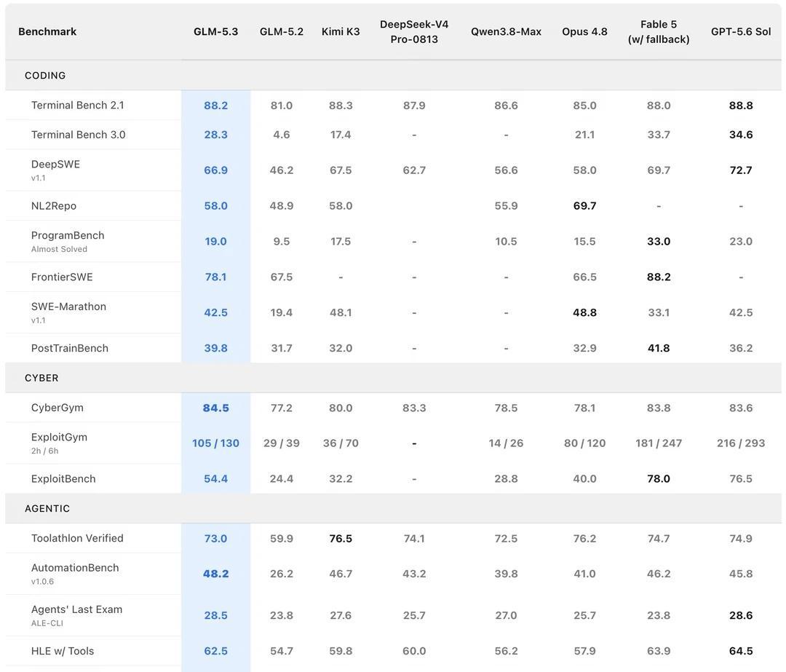Select GLM-5.3 FrontierSWE score 78.1
This screenshot has height=672, width=786.
(215, 277)
